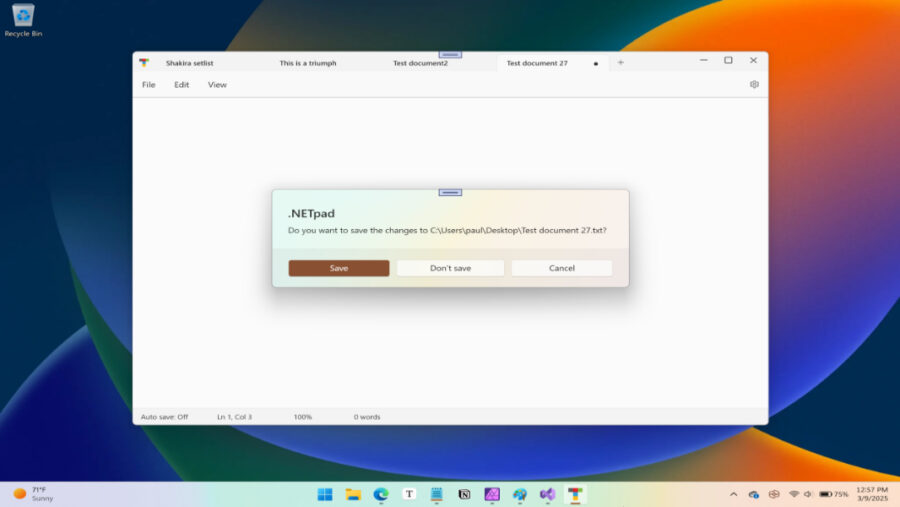Toggle Auto save in the status bar

click(x=164, y=417)
